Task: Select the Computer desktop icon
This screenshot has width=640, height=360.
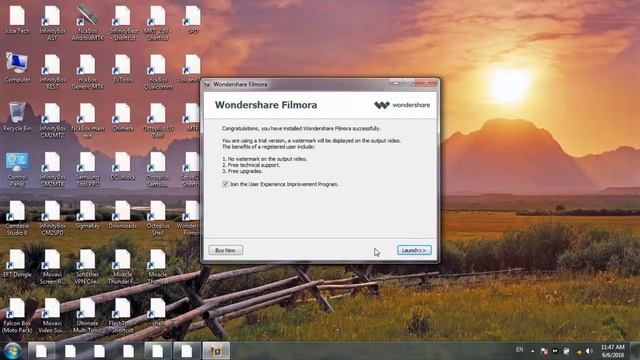Action: (x=17, y=68)
